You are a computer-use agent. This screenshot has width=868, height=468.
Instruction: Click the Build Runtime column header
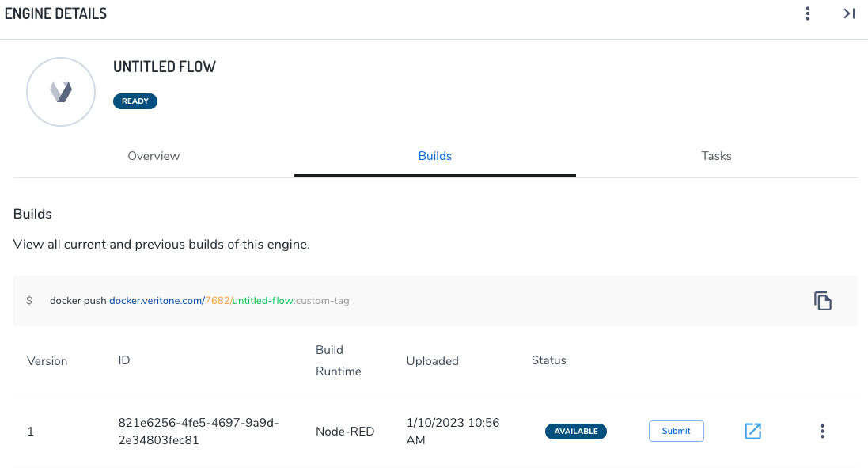339,360
